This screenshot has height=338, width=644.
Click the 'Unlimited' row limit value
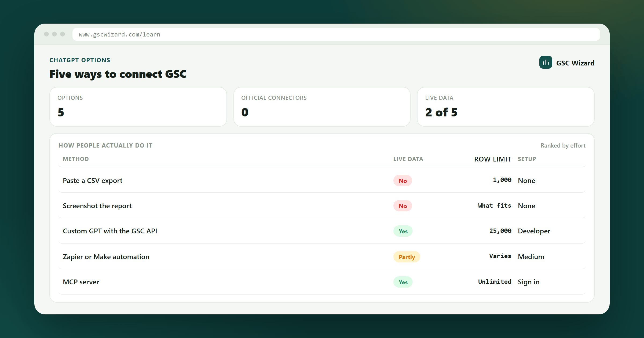pyautogui.click(x=495, y=282)
